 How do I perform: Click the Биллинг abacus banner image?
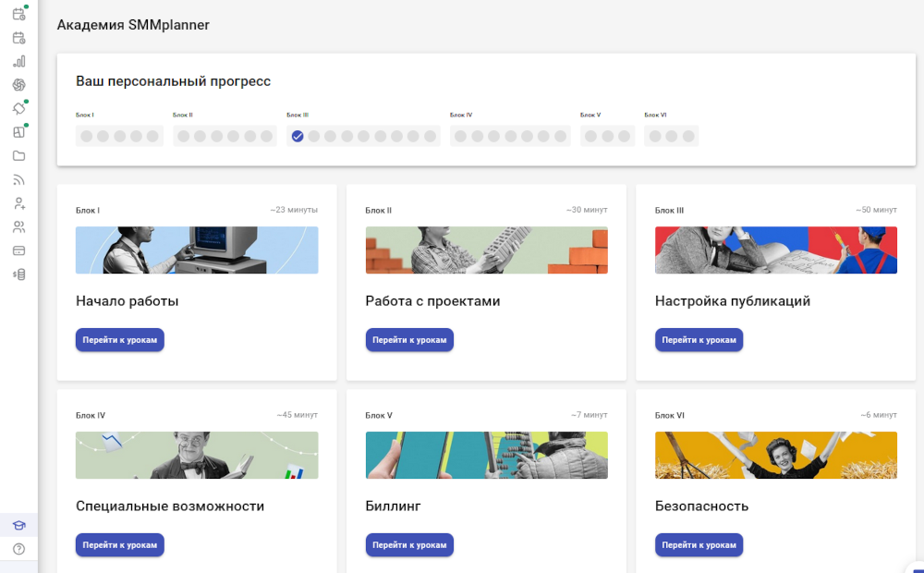click(487, 455)
